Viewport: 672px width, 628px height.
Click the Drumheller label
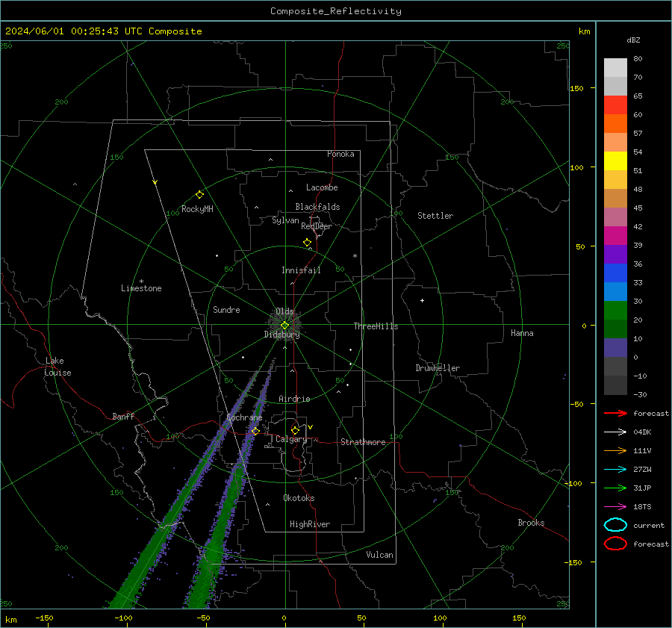[x=438, y=368]
